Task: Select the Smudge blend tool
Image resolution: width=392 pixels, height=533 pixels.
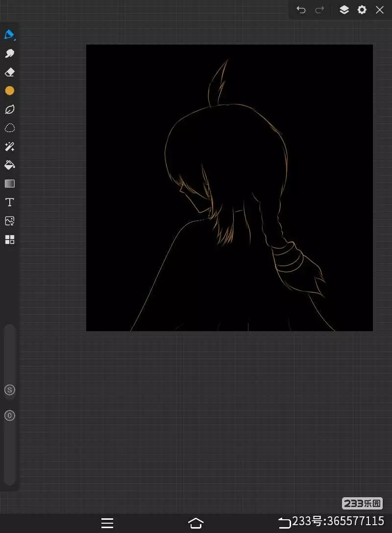Action: coord(9,53)
